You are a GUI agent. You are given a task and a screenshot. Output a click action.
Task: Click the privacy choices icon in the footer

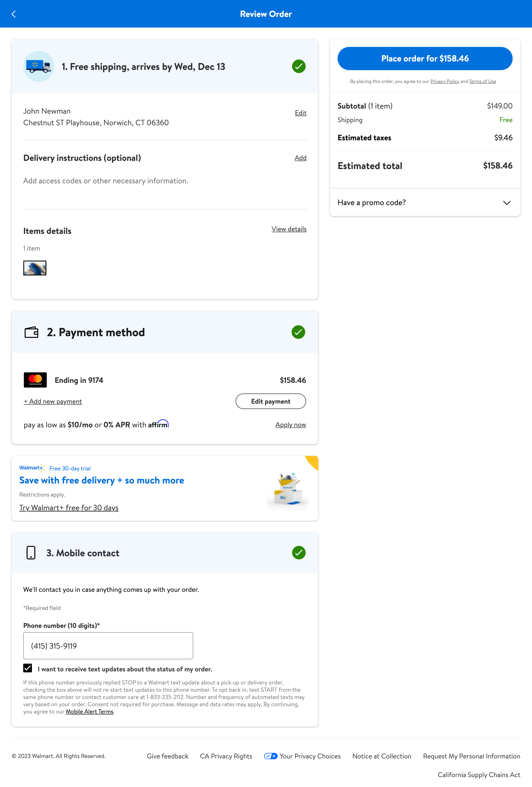(271, 756)
